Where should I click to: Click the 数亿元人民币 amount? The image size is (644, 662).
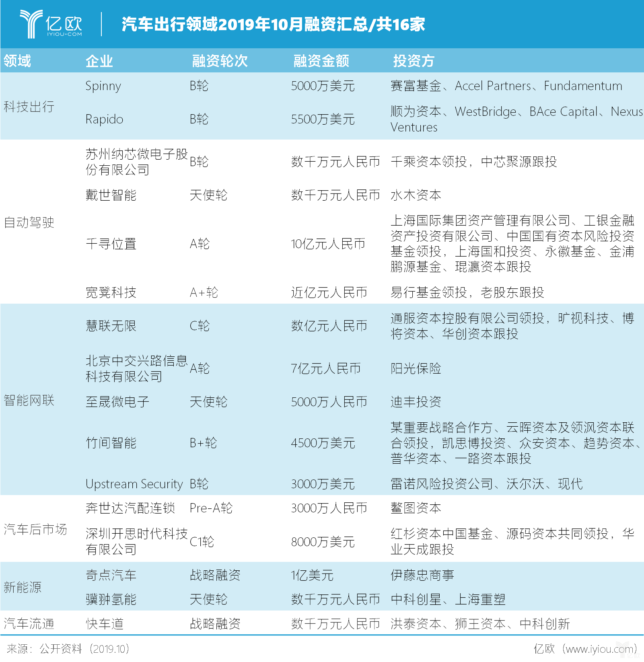(329, 326)
